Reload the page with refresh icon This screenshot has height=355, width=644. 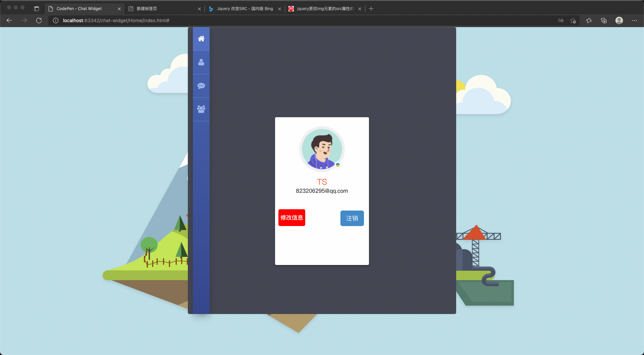[x=39, y=20]
